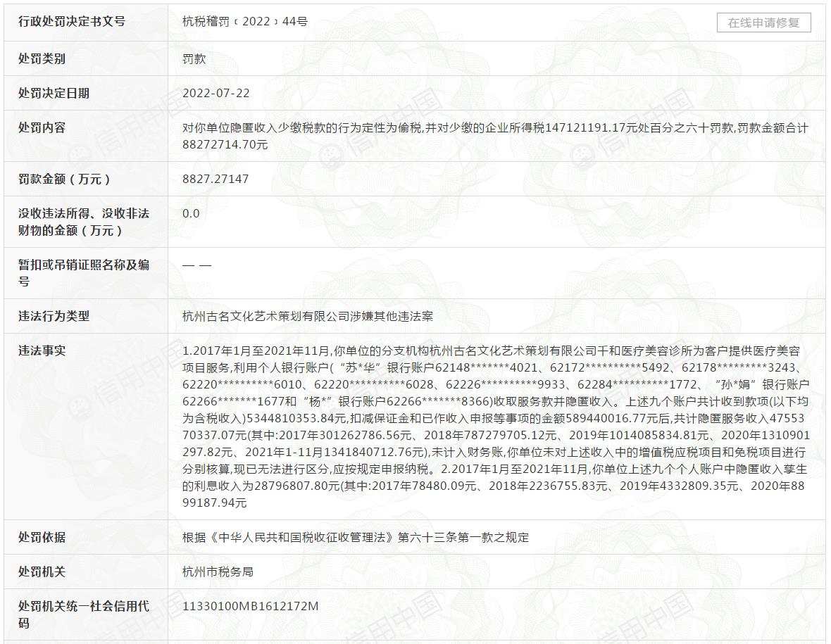831x644 pixels.
Task: Select the penalty category value 罚款
Action: coord(194,59)
